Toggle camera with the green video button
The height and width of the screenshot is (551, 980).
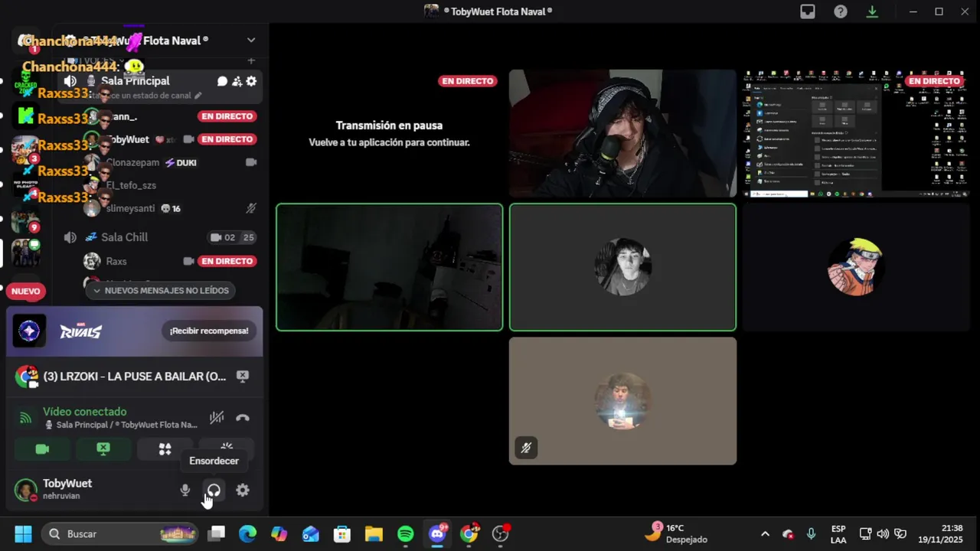tap(42, 449)
